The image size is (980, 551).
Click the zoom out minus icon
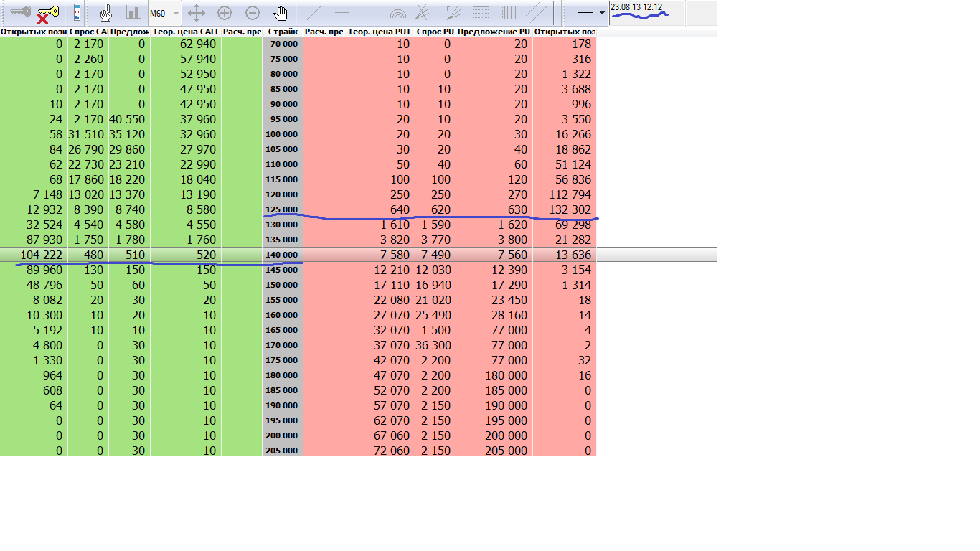(x=253, y=13)
